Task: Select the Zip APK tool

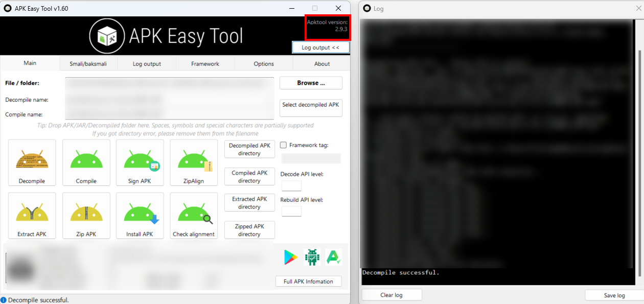Action: pos(86,216)
